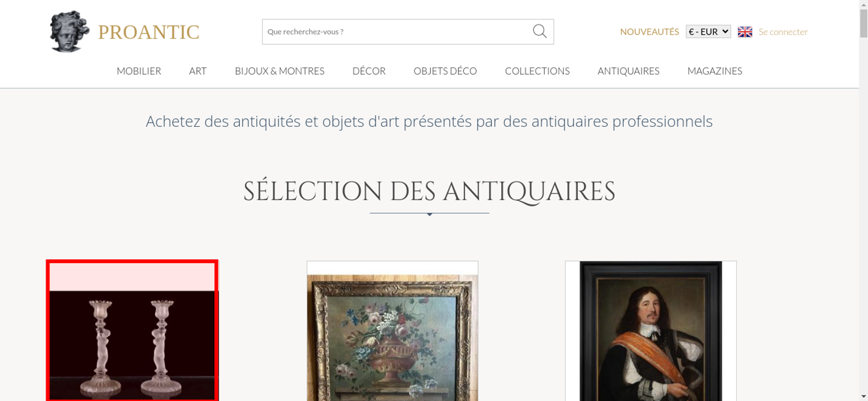
Task: Open the ART menu
Action: (198, 71)
